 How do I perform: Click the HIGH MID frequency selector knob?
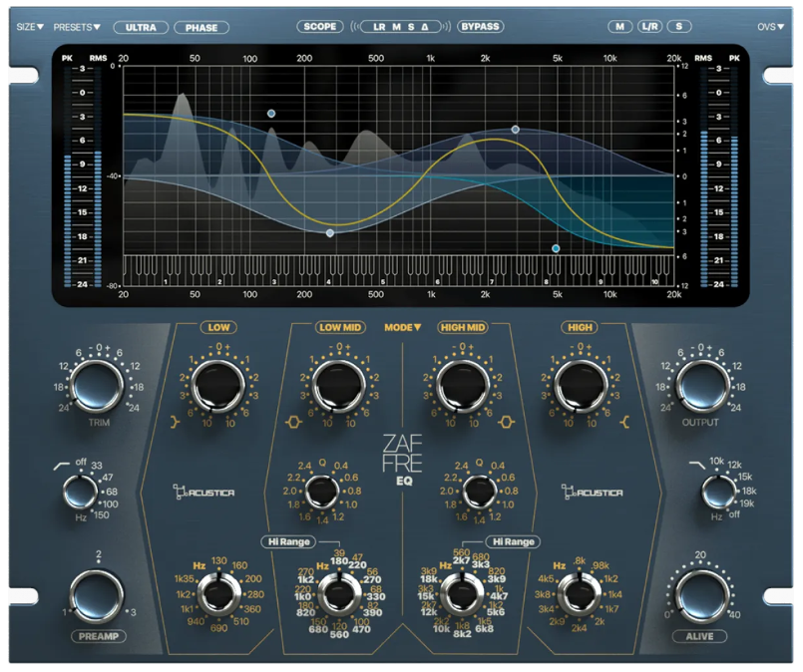[x=462, y=594]
